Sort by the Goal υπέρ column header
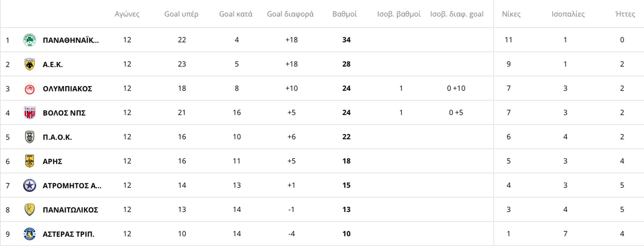 [181, 14]
